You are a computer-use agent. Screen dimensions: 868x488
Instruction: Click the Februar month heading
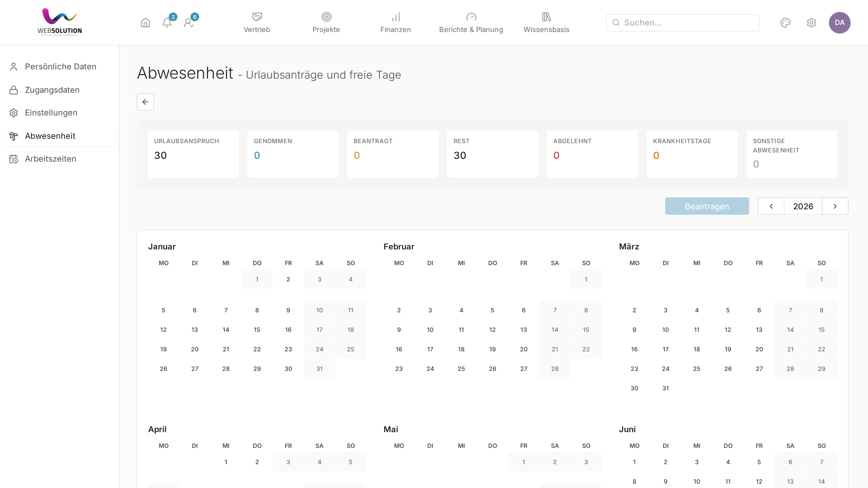399,246
